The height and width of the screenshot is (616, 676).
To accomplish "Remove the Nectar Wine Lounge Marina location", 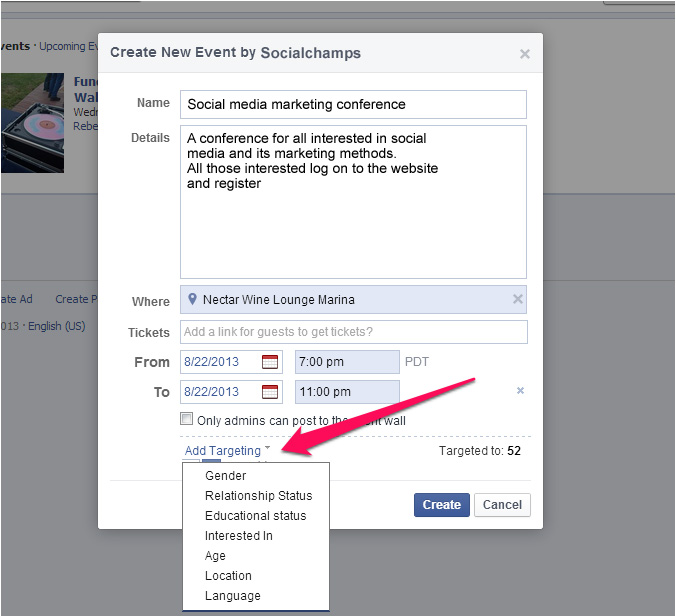I will [517, 299].
